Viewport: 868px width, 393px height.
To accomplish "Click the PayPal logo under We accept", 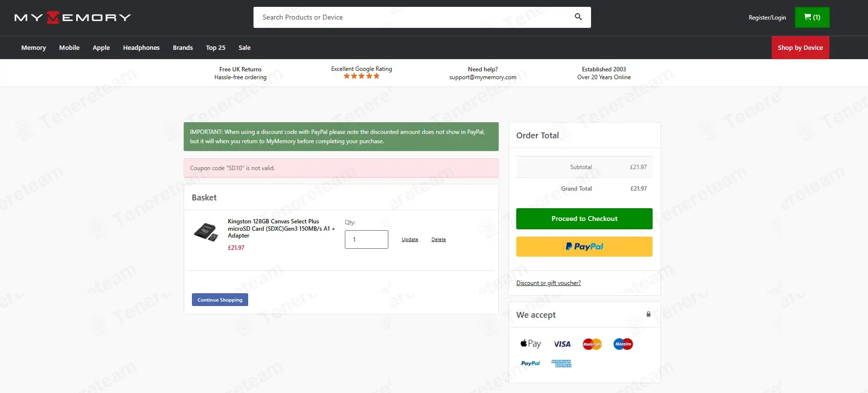I will [530, 363].
